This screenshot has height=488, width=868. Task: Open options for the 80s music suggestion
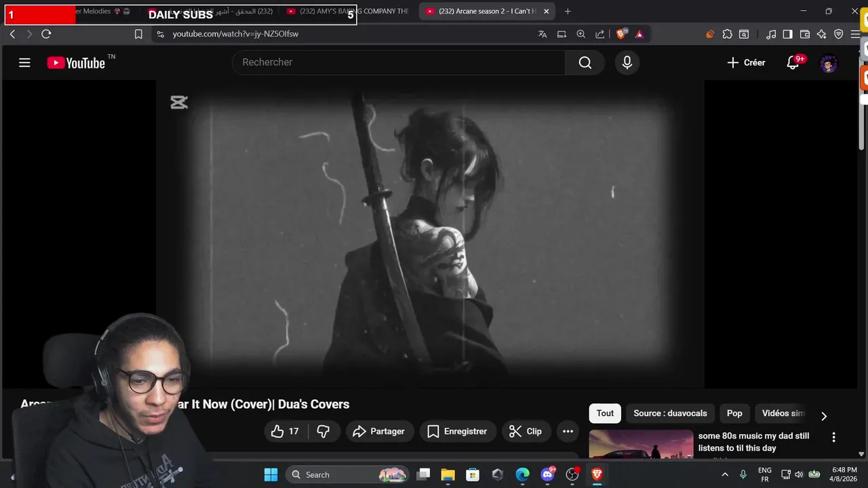pos(833,437)
